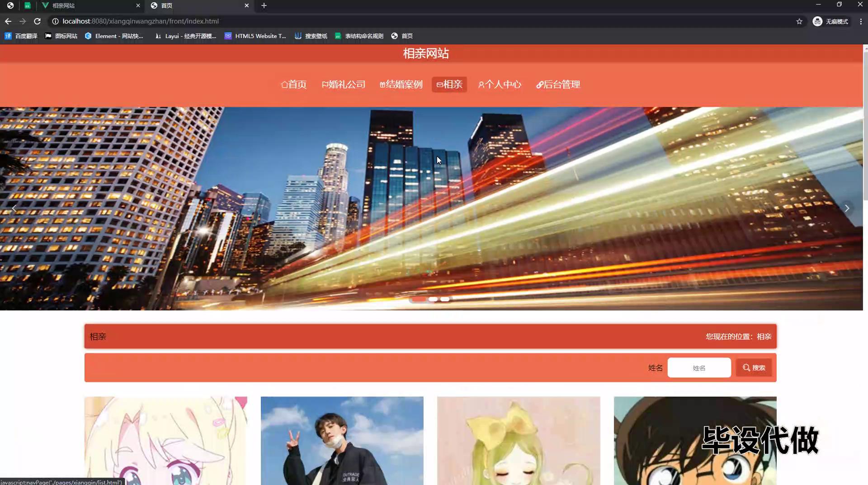Screen dimensions: 868x485
Task: Open the HTML5 Website bookmark
Action: [255, 36]
